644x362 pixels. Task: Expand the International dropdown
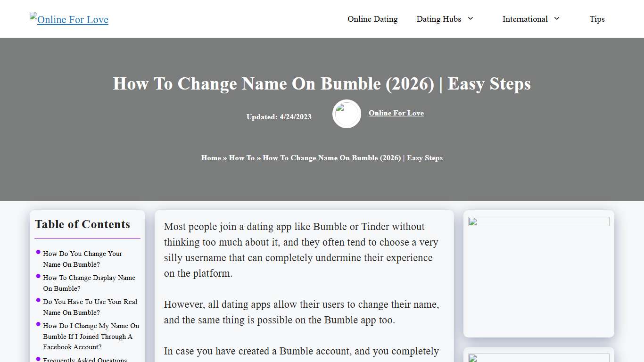525,19
